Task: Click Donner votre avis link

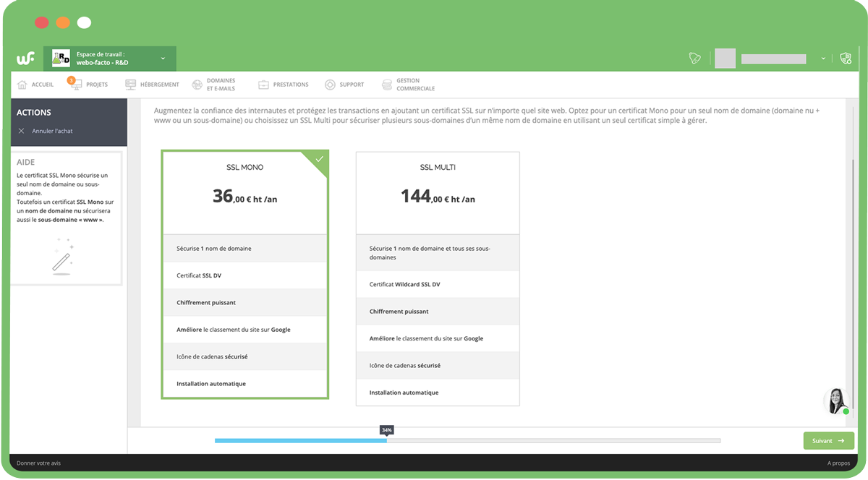Action: tap(37, 462)
